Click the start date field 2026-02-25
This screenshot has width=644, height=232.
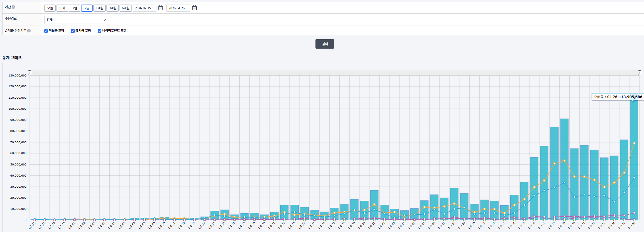click(x=145, y=8)
